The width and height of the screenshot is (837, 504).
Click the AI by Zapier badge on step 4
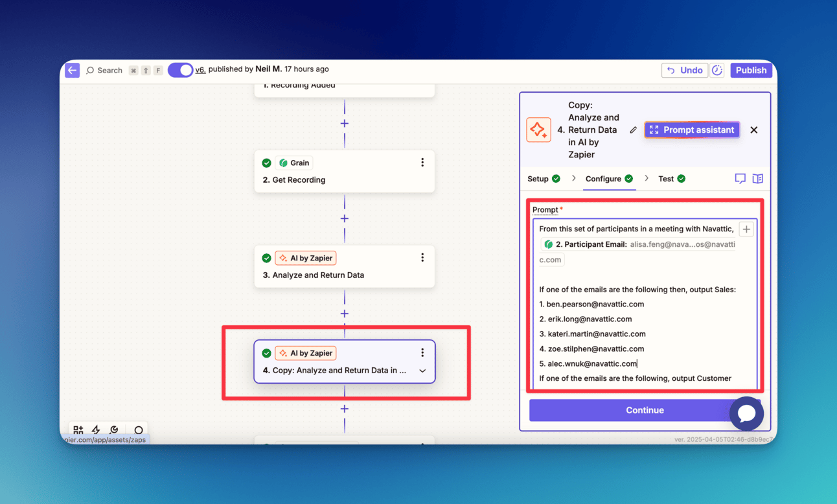(305, 353)
